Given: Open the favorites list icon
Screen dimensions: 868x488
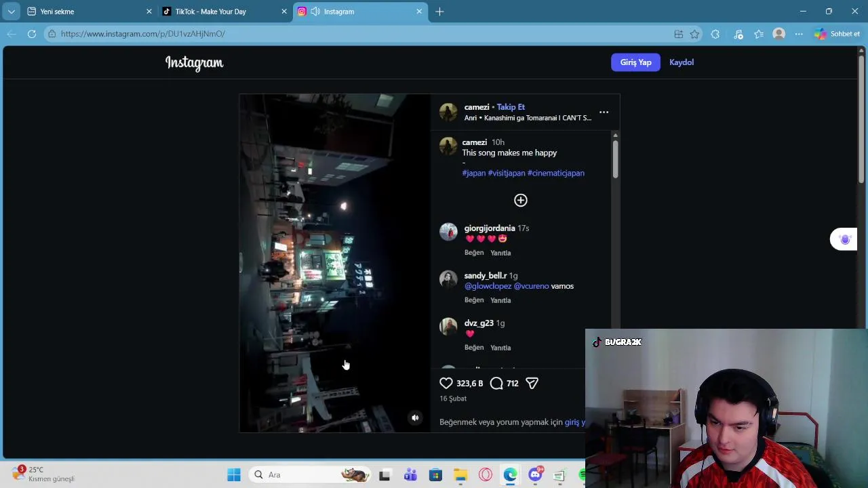Looking at the screenshot, I should click(x=759, y=34).
